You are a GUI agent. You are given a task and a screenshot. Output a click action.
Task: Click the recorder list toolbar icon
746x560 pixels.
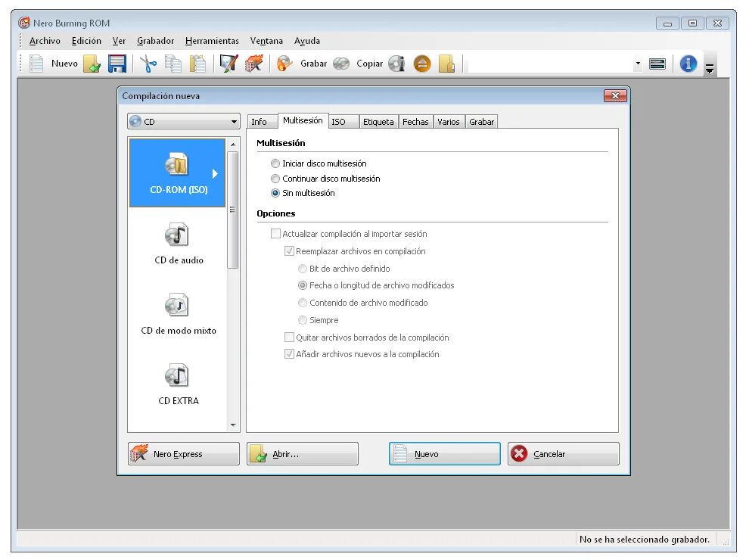657,64
